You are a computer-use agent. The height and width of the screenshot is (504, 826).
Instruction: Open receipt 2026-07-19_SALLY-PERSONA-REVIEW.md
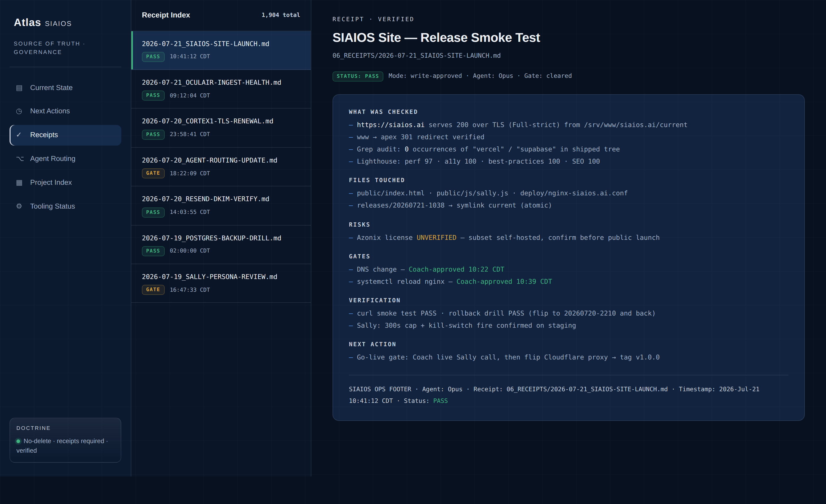221,283
